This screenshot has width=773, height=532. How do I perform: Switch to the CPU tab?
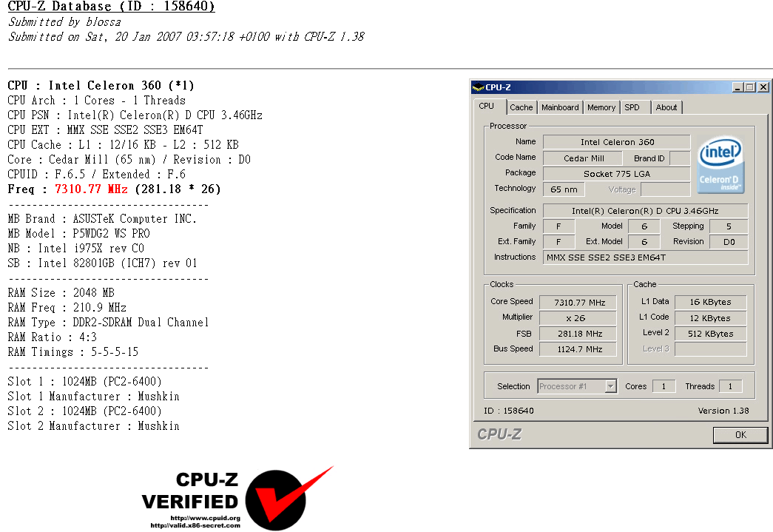487,107
